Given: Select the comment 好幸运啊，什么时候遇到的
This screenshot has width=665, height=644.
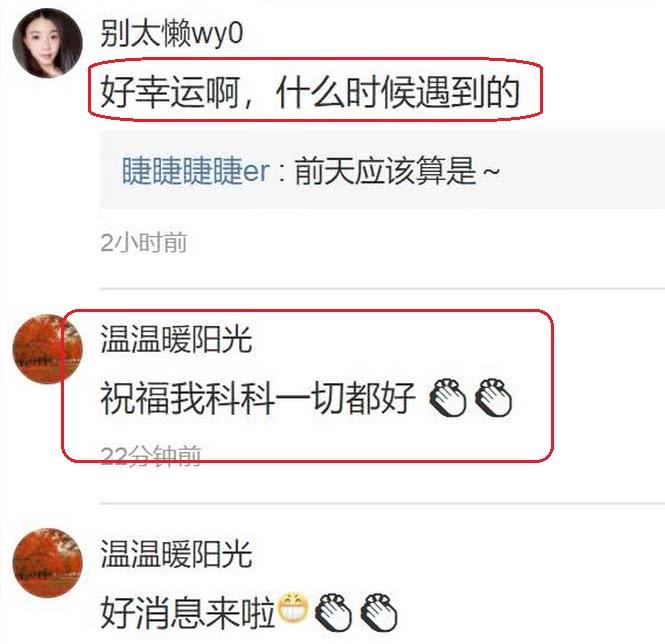Looking at the screenshot, I should [x=310, y=92].
